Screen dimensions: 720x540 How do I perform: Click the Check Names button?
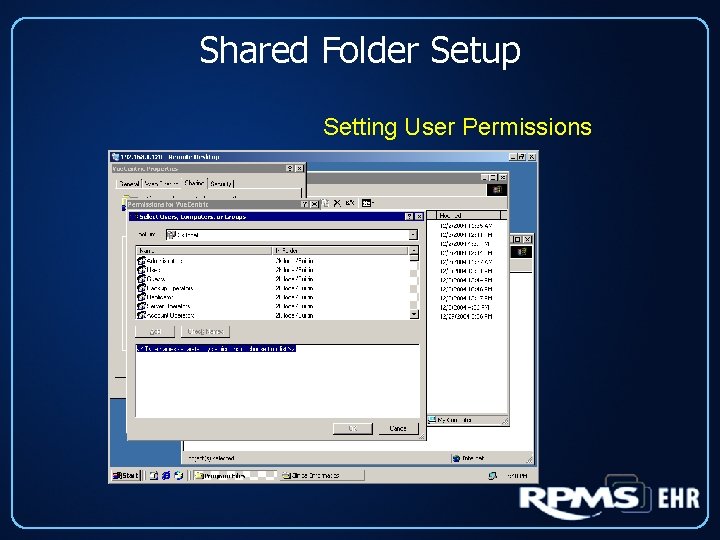click(205, 331)
